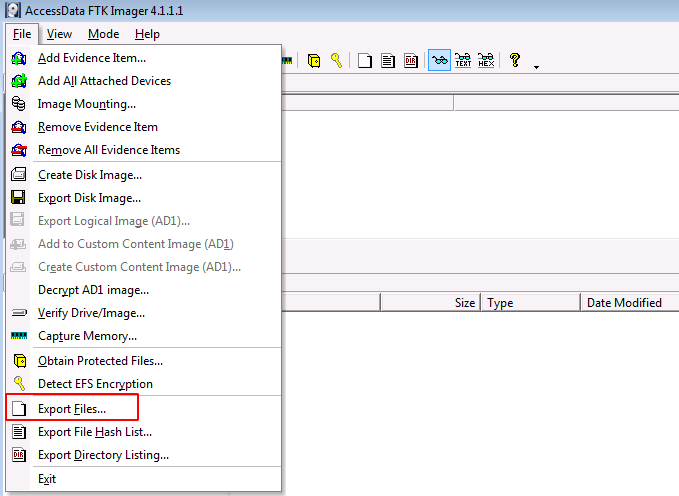The height and width of the screenshot is (496, 679).
Task: Click the Remove Evidence Item icon
Action: (19, 127)
